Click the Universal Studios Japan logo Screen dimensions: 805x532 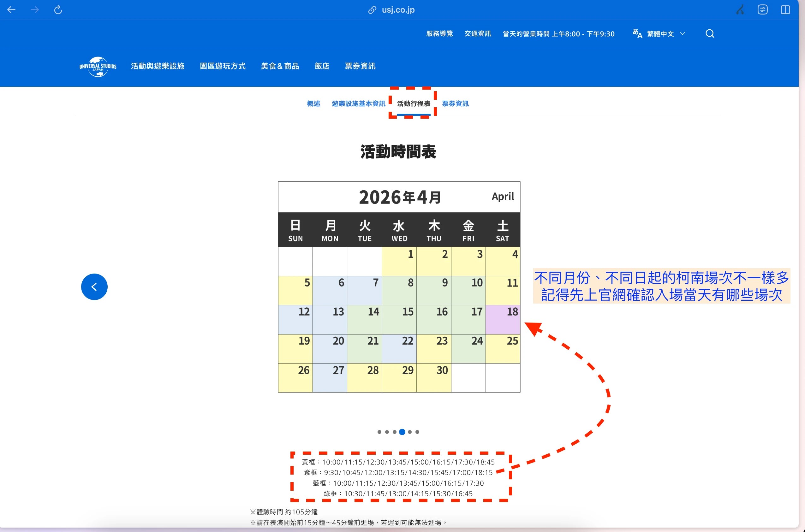pos(98,66)
